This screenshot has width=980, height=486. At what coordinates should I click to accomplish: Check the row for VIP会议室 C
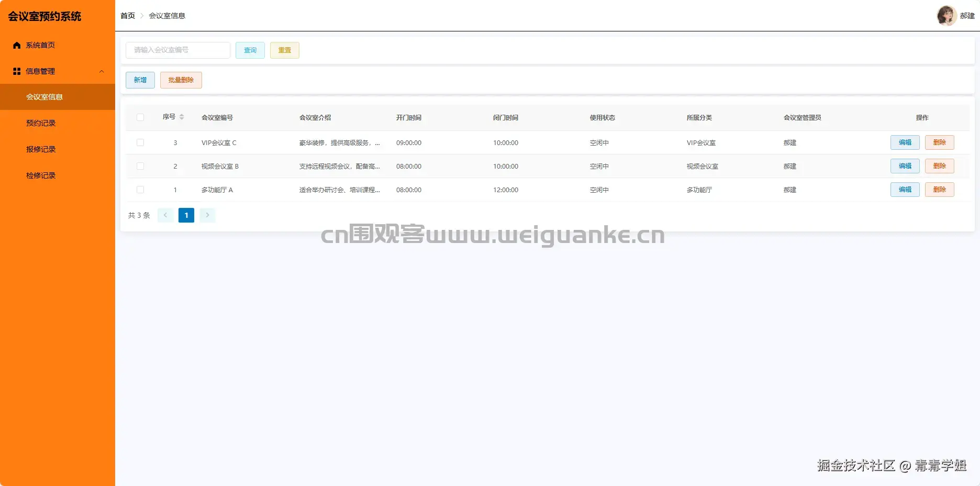click(x=140, y=142)
